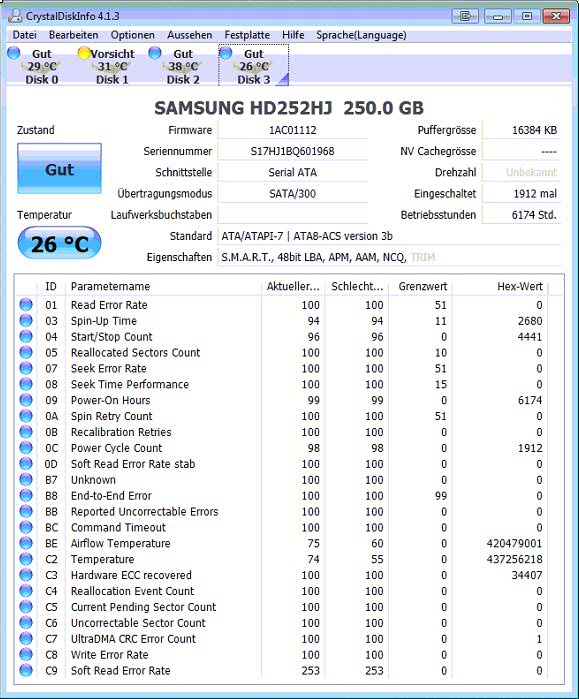The height and width of the screenshot is (699, 579).
Task: Open the Datei menu
Action: (x=24, y=35)
